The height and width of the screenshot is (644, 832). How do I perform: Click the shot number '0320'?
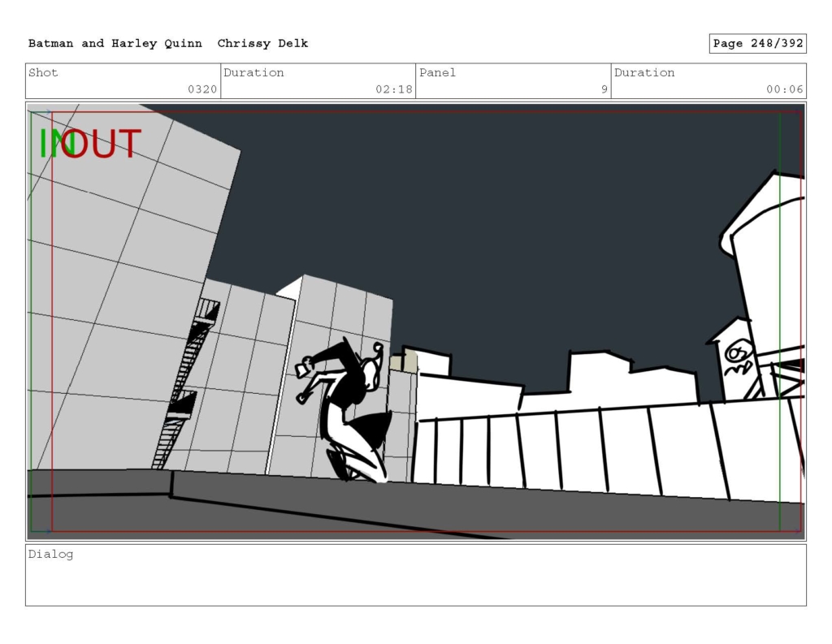pyautogui.click(x=202, y=89)
